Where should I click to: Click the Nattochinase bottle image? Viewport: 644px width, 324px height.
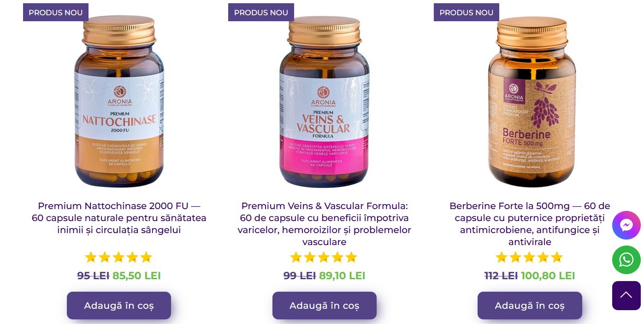(x=119, y=102)
